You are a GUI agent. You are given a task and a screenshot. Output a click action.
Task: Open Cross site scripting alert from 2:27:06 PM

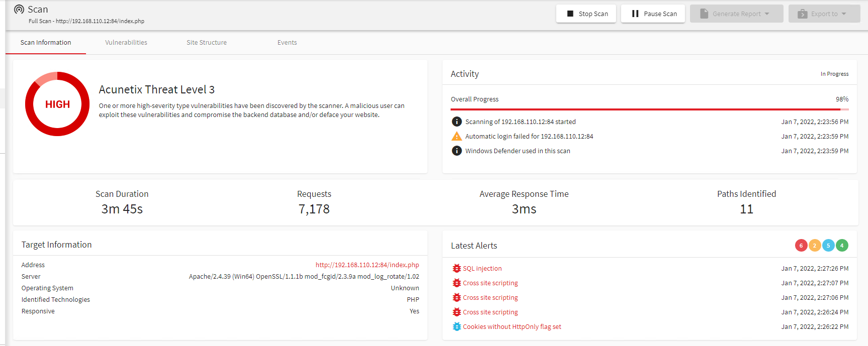[x=490, y=297]
